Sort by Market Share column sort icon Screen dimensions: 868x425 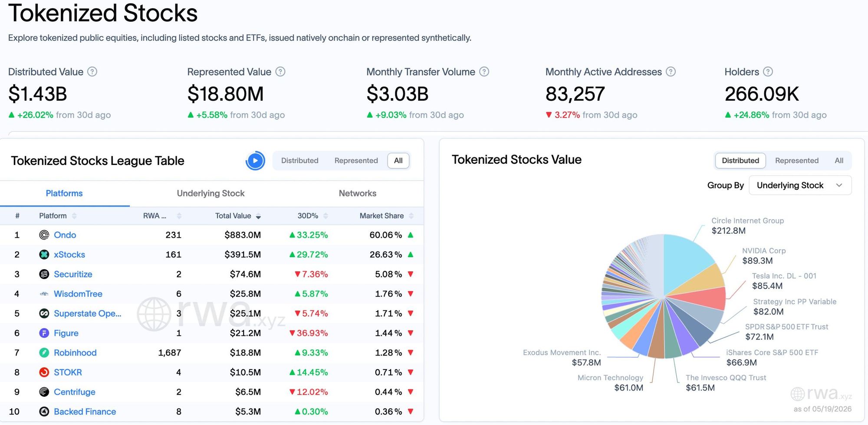(411, 216)
